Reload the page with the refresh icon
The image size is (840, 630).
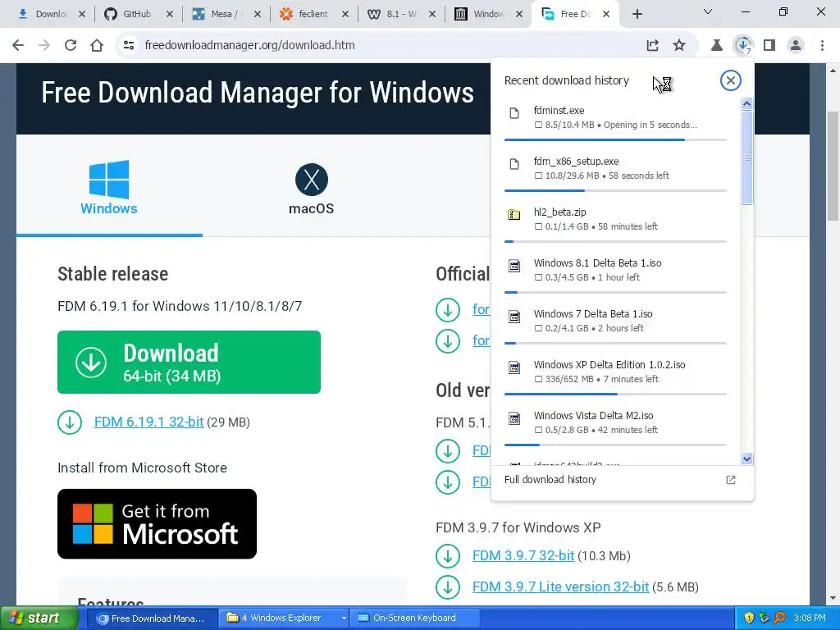(x=71, y=46)
